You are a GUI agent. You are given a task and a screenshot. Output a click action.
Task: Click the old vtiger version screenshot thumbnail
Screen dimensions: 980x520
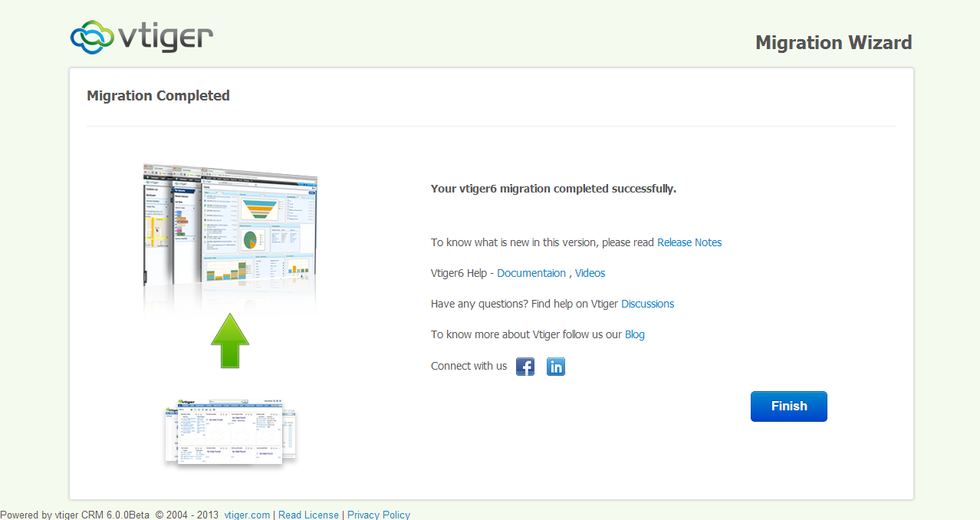(230, 431)
